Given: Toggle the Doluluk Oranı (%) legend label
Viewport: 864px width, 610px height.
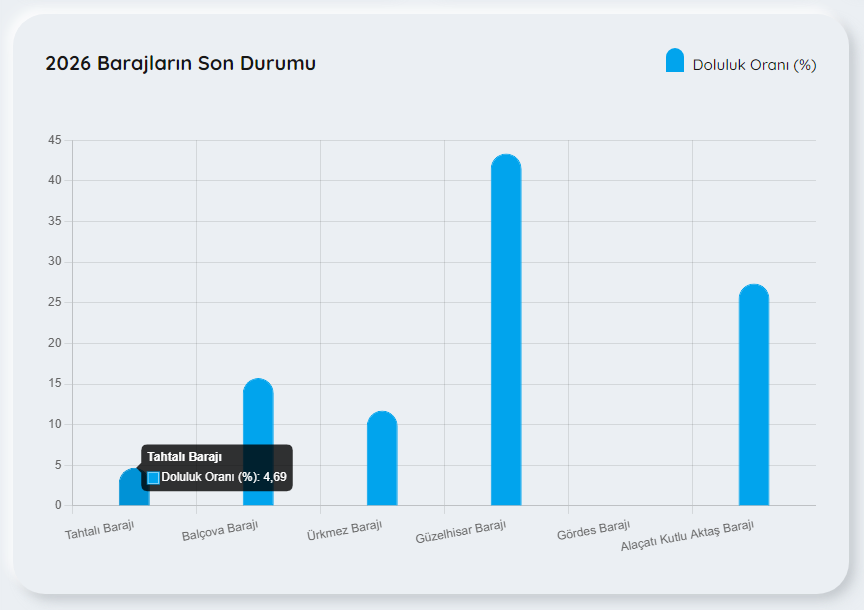Looking at the screenshot, I should tap(754, 65).
